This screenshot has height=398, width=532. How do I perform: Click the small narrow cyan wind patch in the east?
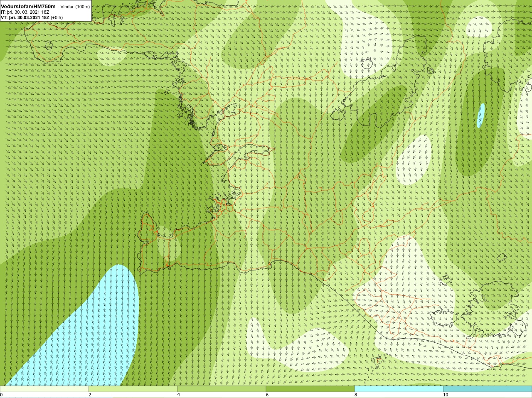pyautogui.click(x=481, y=115)
